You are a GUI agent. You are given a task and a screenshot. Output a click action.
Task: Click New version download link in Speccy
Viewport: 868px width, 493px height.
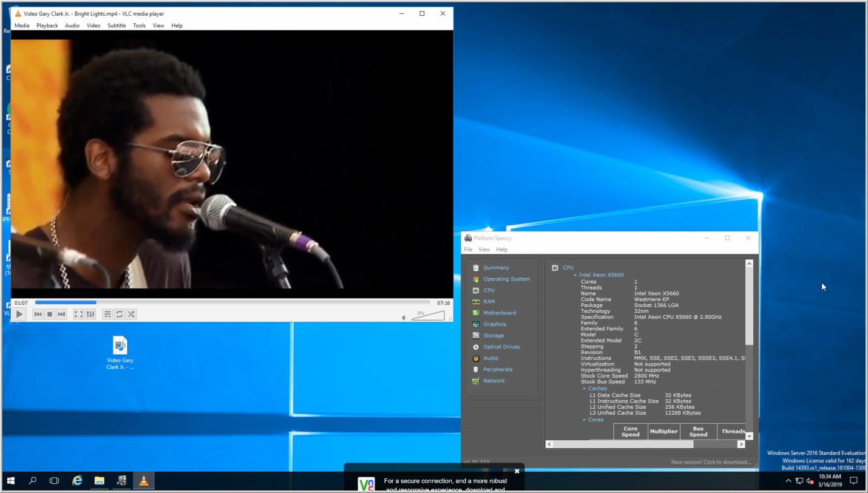pos(711,463)
